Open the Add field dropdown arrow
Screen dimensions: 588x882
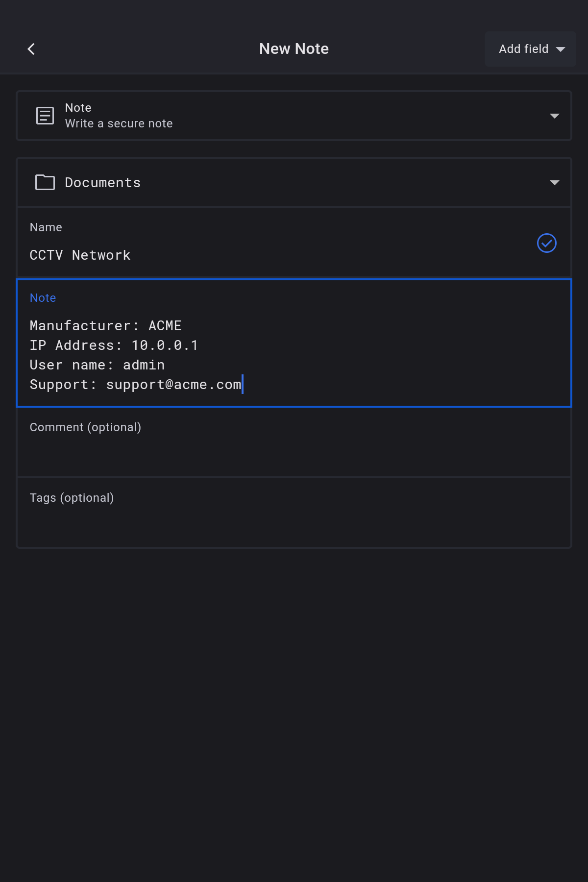pos(561,49)
